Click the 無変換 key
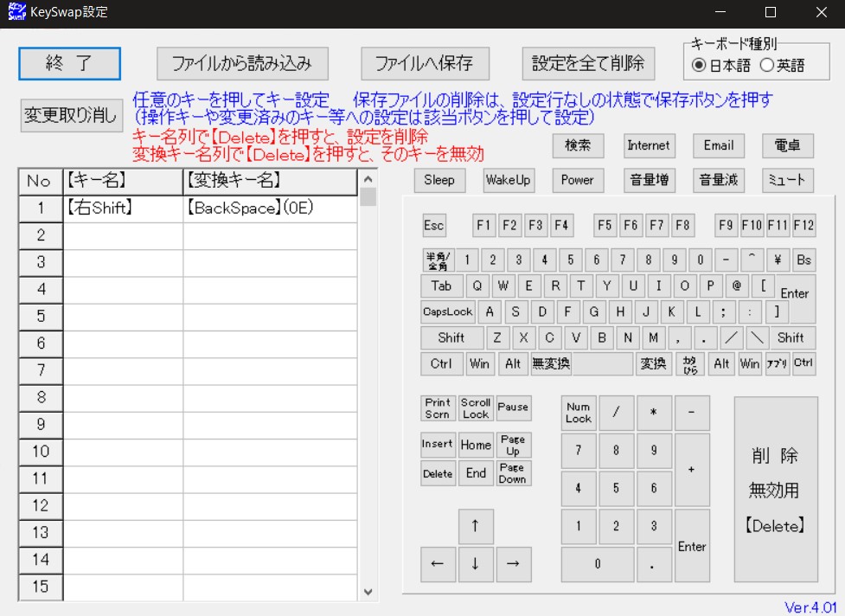 coord(551,363)
